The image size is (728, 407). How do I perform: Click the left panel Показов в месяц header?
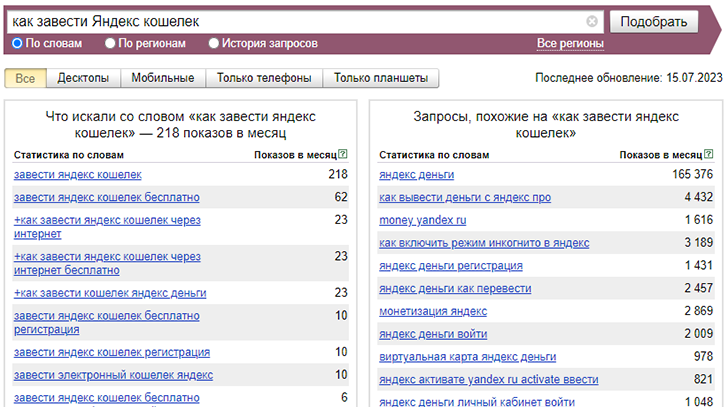point(295,155)
